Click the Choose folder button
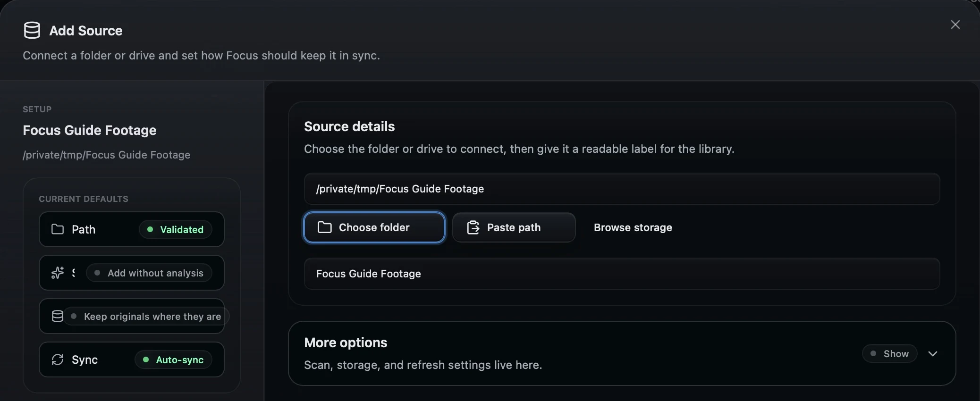The image size is (980, 401). (x=374, y=227)
